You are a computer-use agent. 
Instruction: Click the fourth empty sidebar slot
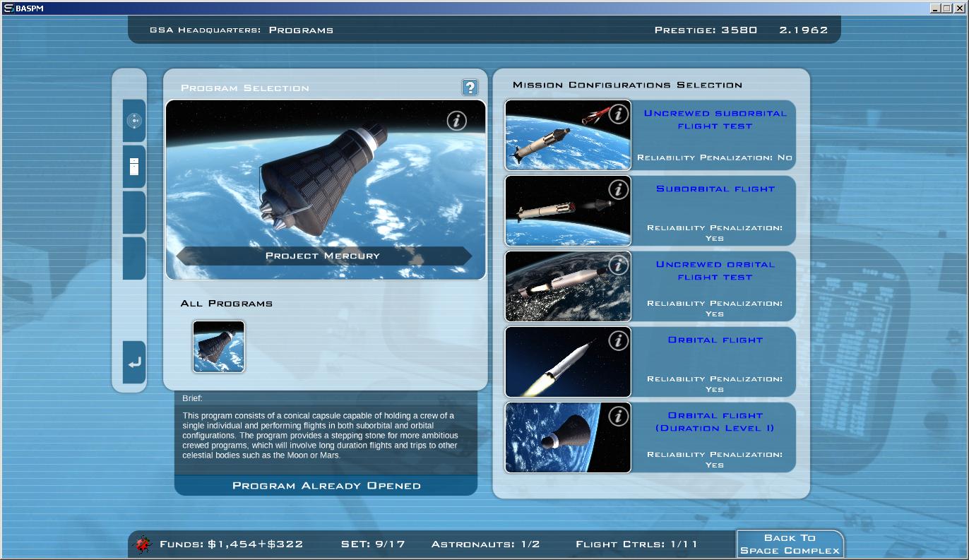tap(134, 258)
